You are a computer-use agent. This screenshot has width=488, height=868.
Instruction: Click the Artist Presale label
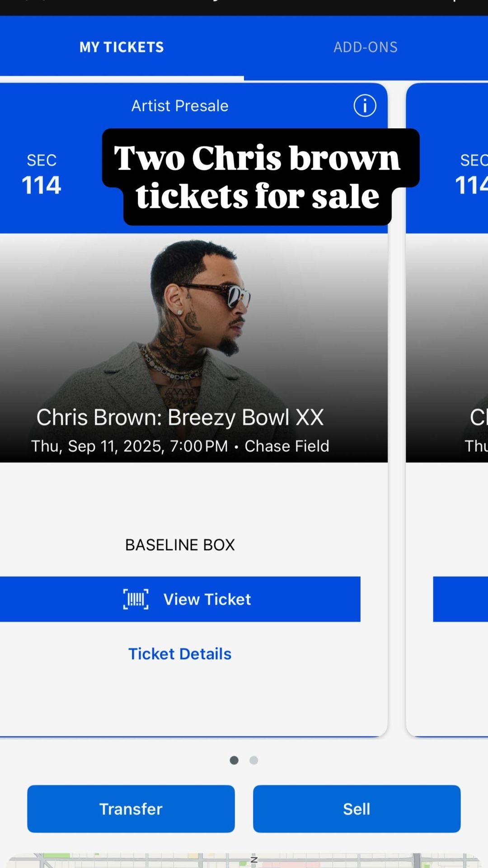click(x=180, y=106)
